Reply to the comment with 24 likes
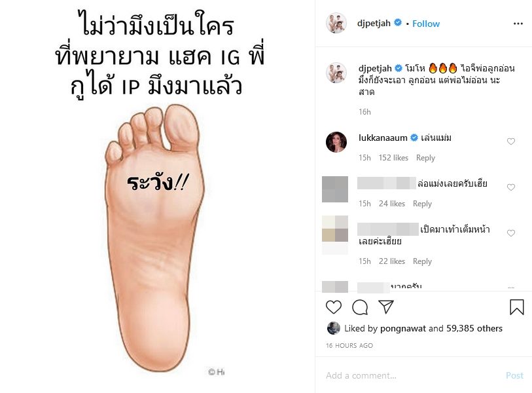This screenshot has width=532, height=393. coord(422,204)
